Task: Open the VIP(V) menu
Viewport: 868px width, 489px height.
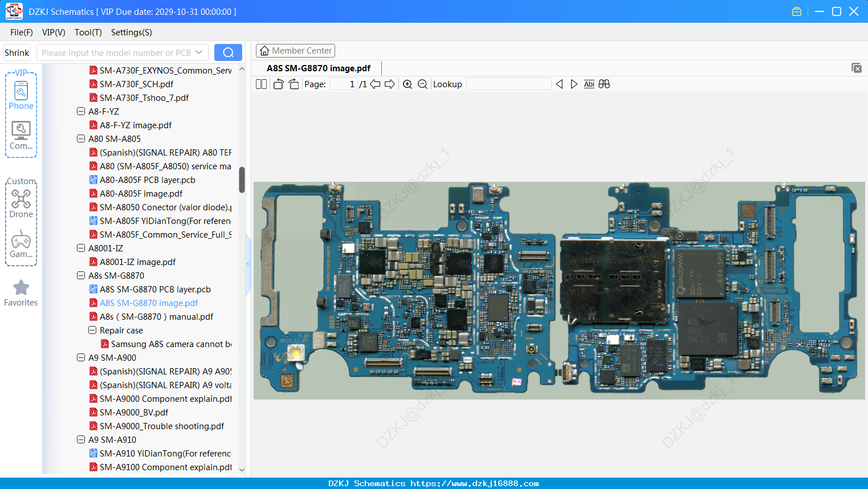Action: tap(54, 32)
